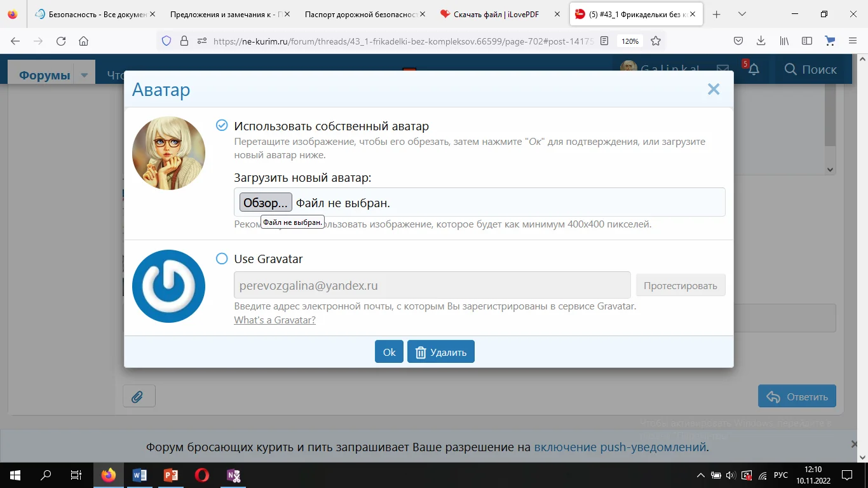Browse for new avatar file
The width and height of the screenshot is (868, 488).
(x=266, y=203)
